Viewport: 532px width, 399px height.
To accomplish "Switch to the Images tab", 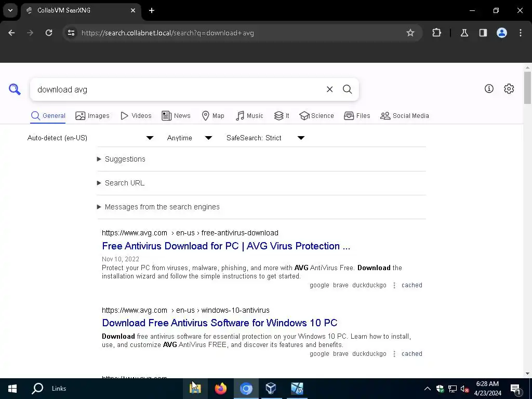I will [x=92, y=116].
